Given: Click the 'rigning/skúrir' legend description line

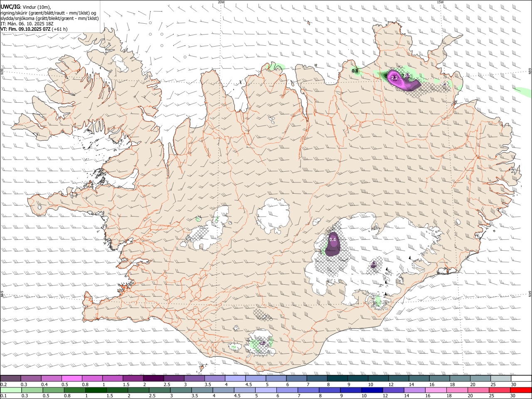Looking at the screenshot, I should (48, 12).
